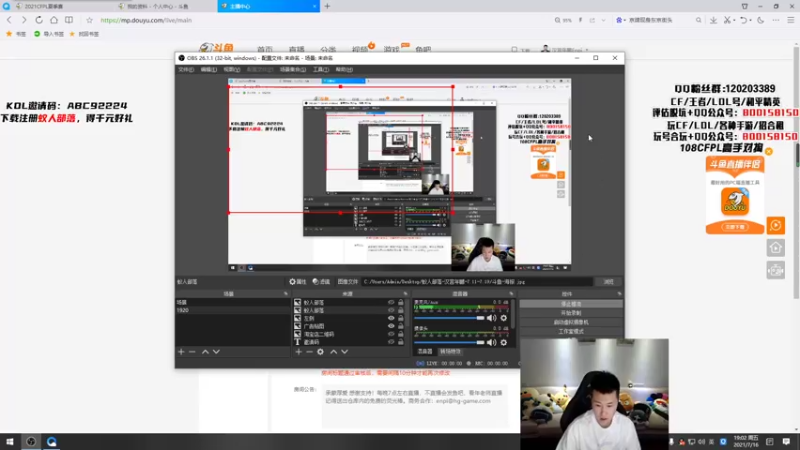800x450 pixels.
Task: Remove selected scene with the minus icon
Action: tap(192, 352)
